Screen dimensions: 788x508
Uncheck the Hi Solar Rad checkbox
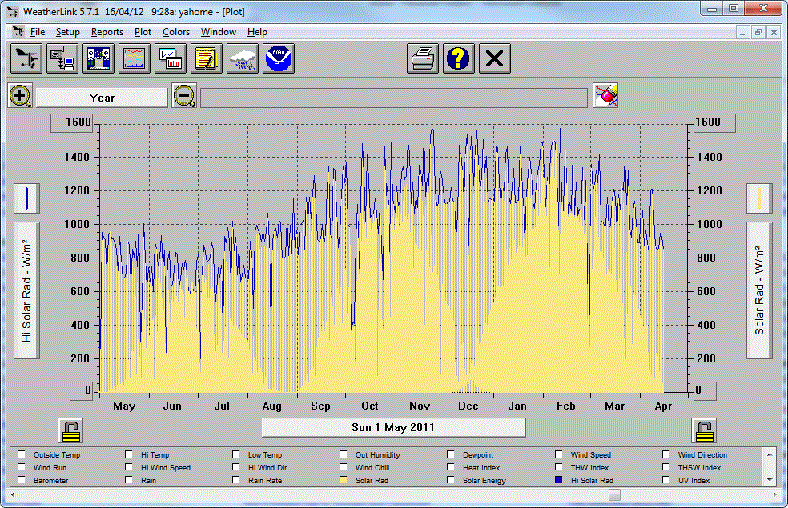coord(560,480)
